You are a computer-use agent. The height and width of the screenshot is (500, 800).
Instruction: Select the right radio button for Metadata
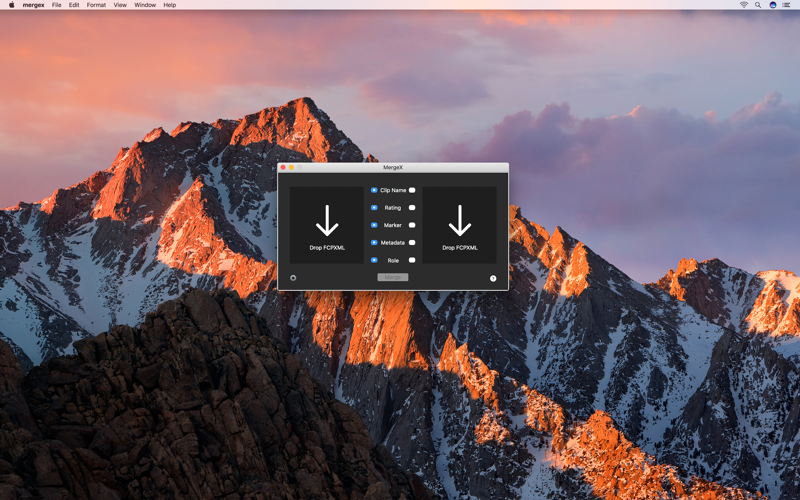click(412, 243)
